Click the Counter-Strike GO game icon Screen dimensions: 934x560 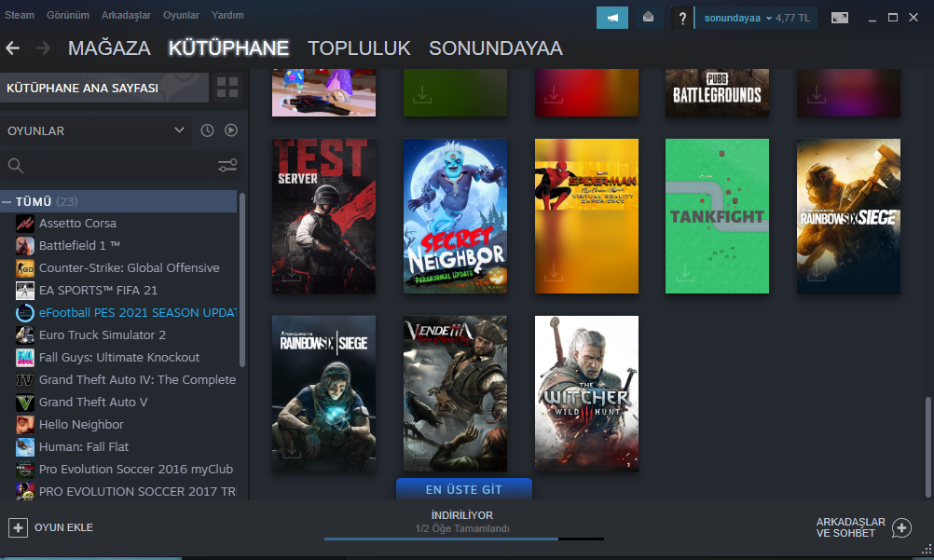25,268
